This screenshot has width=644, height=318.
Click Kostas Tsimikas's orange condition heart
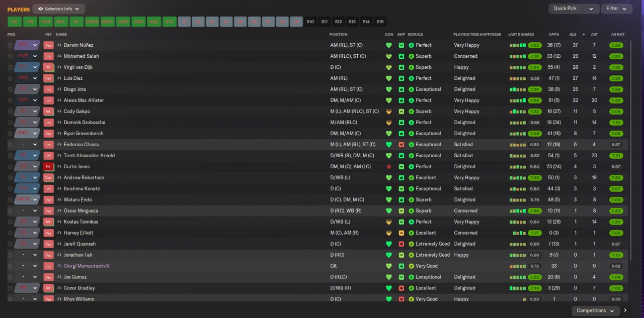pos(388,222)
